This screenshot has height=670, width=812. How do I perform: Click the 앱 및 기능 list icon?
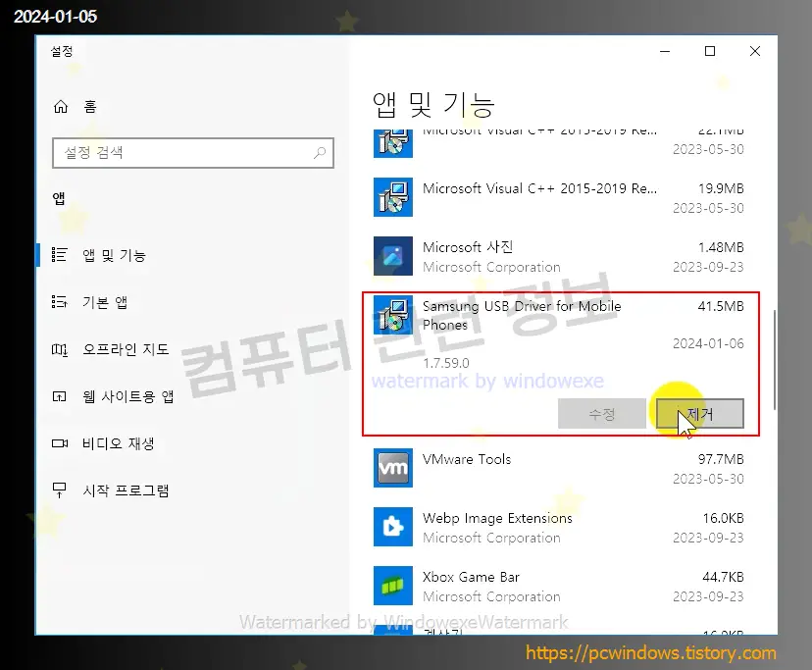[x=59, y=255]
